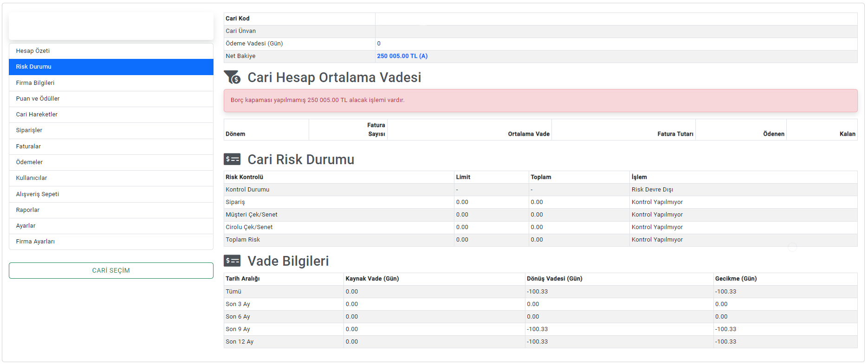Click the 250 005.00 TL (A) net balance link

point(402,56)
